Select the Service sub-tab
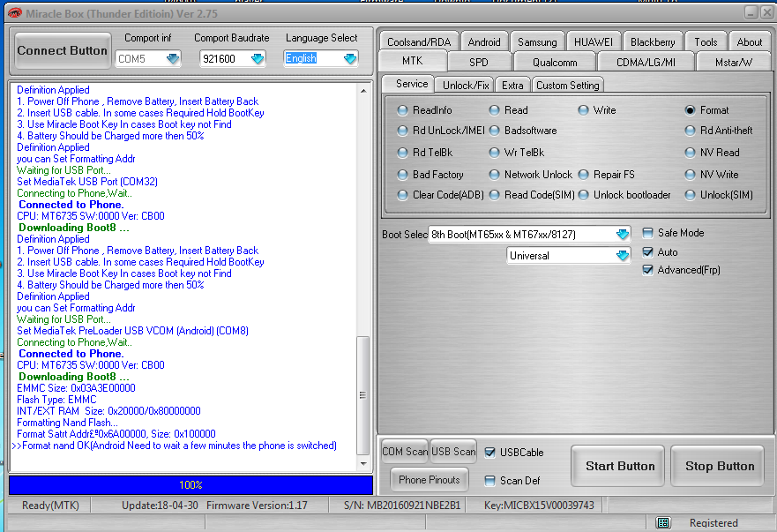Viewport: 777px width, 532px height. (411, 84)
